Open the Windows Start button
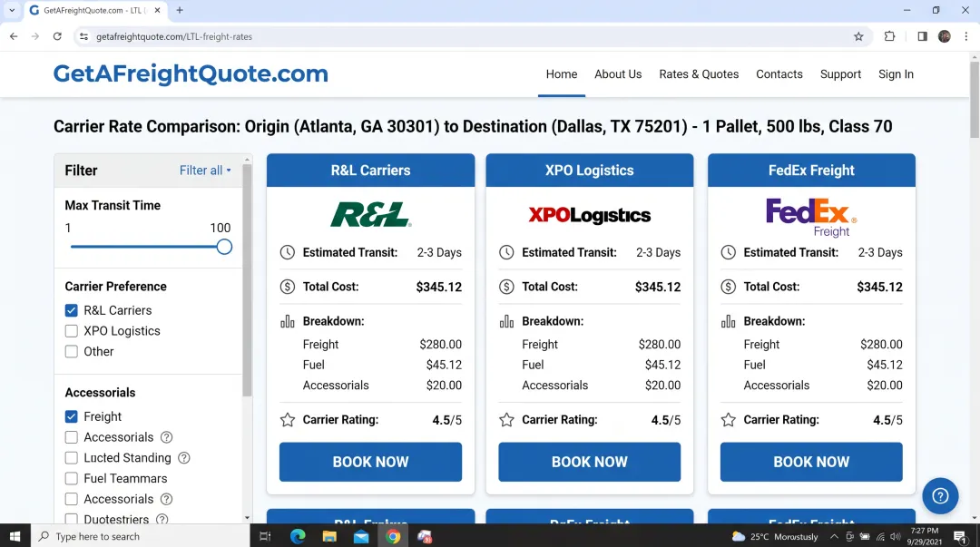 15,536
